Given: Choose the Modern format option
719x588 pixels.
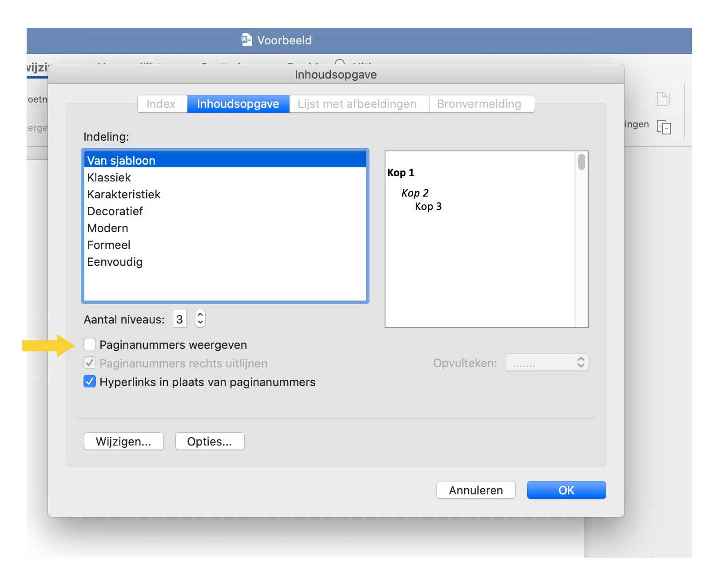Looking at the screenshot, I should tap(108, 228).
